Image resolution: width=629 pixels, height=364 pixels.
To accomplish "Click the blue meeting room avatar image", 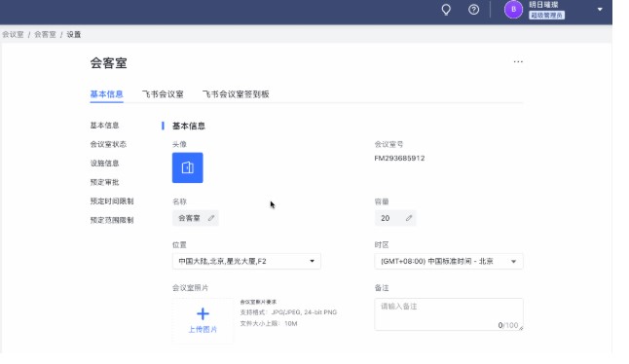I will [187, 167].
